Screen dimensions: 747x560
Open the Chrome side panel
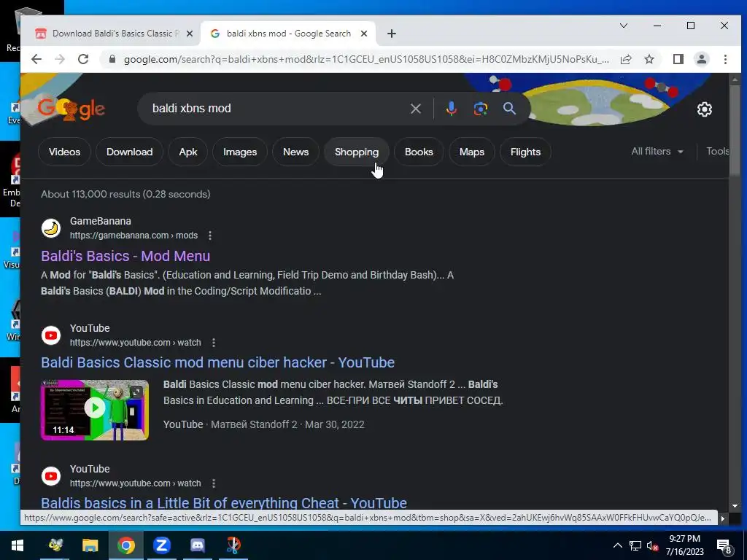pos(678,59)
